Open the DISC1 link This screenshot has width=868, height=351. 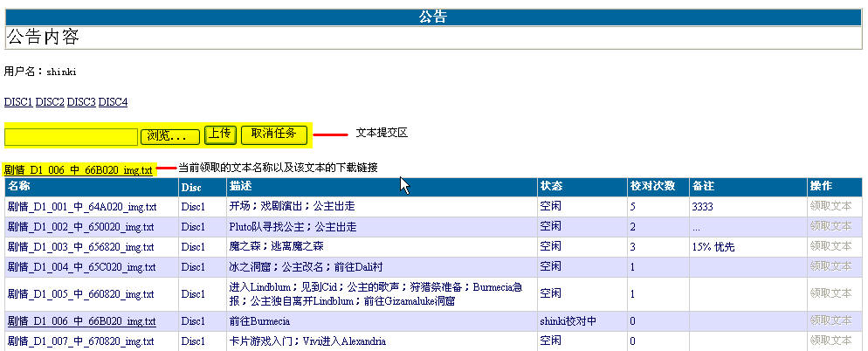pos(18,102)
